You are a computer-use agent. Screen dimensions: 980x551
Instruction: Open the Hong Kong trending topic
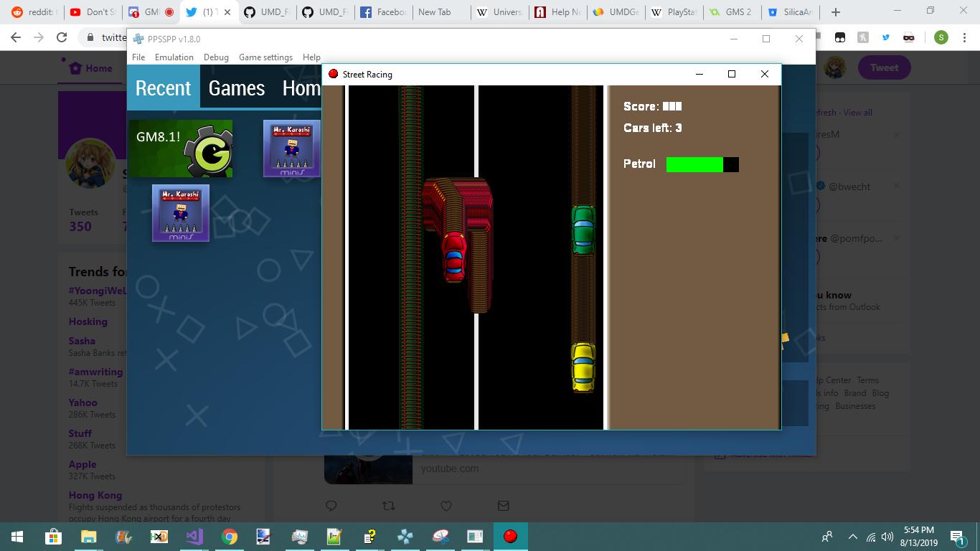pos(95,495)
